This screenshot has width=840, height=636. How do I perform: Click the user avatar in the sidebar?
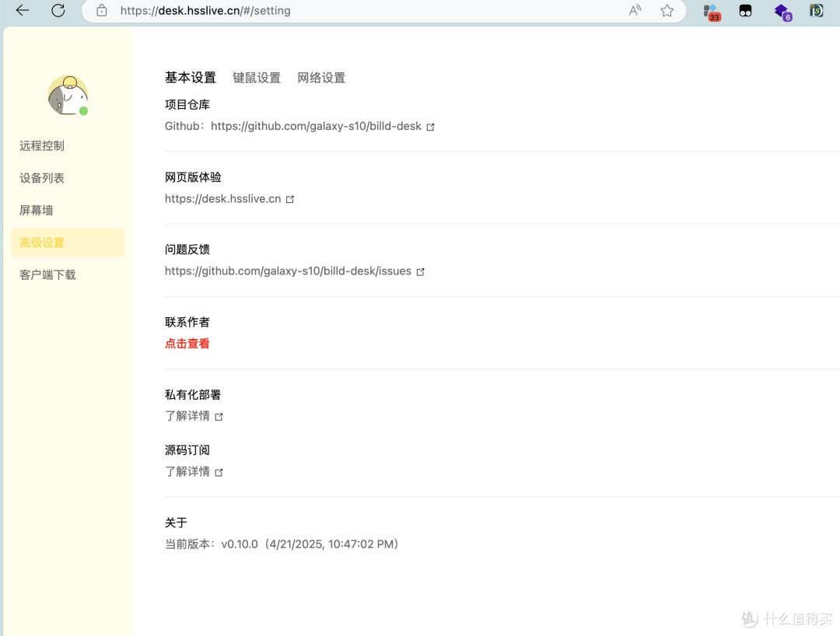pyautogui.click(x=68, y=96)
